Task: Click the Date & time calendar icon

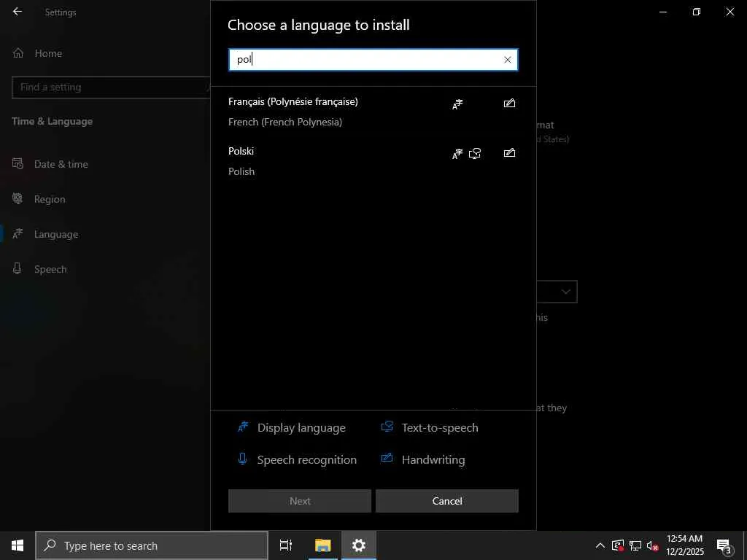Action: 18,164
